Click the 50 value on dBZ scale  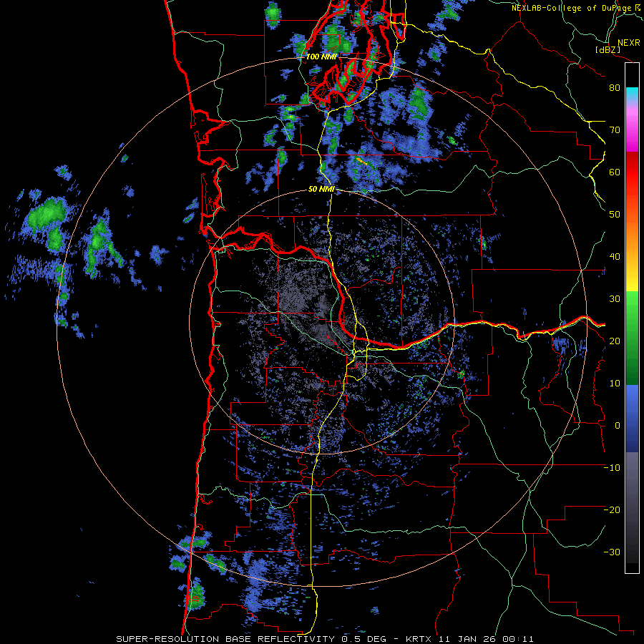[x=615, y=215]
